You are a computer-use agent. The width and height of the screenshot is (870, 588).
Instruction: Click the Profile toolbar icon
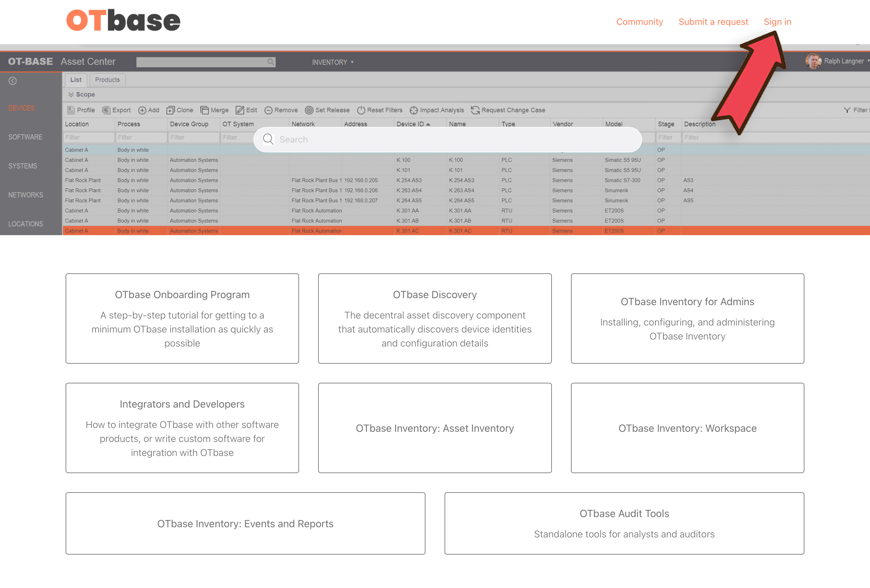pos(71,110)
